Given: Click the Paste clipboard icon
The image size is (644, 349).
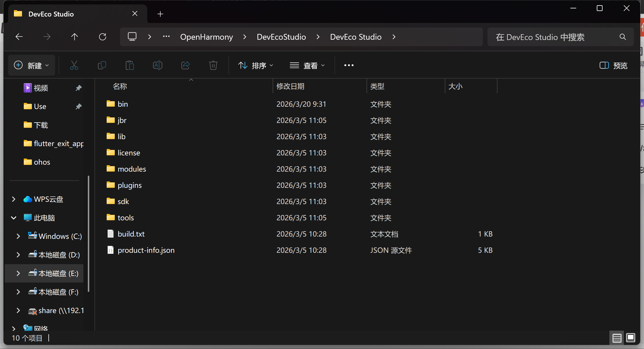Looking at the screenshot, I should pos(130,65).
